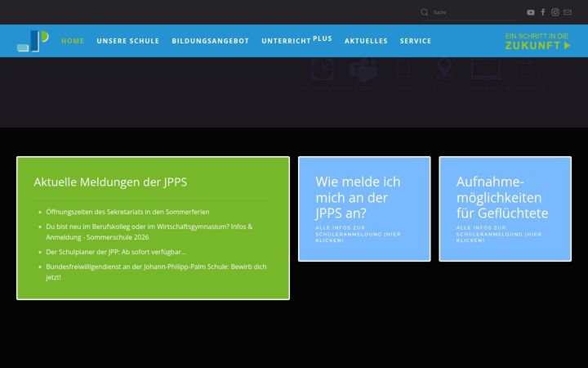
Task: Open Der Schulplaner der JPP link
Action: click(116, 252)
